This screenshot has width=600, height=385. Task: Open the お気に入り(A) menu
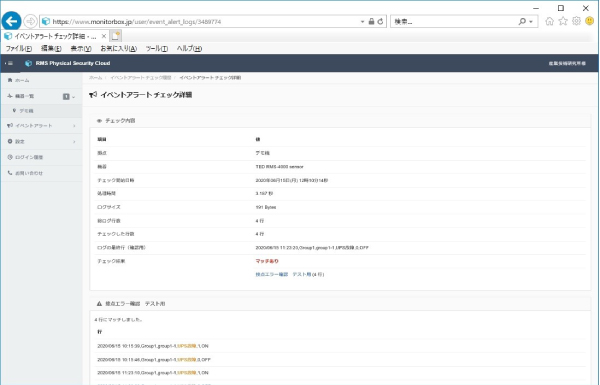point(119,49)
